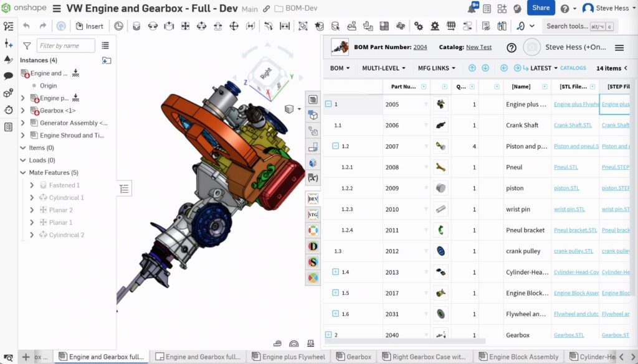
Task: Click the CATALOGS link
Action: pyautogui.click(x=573, y=68)
